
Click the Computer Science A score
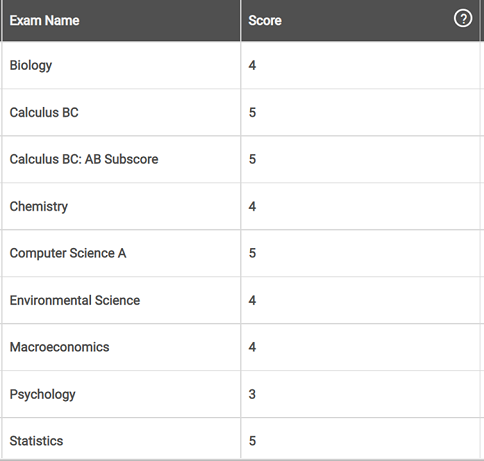(252, 253)
